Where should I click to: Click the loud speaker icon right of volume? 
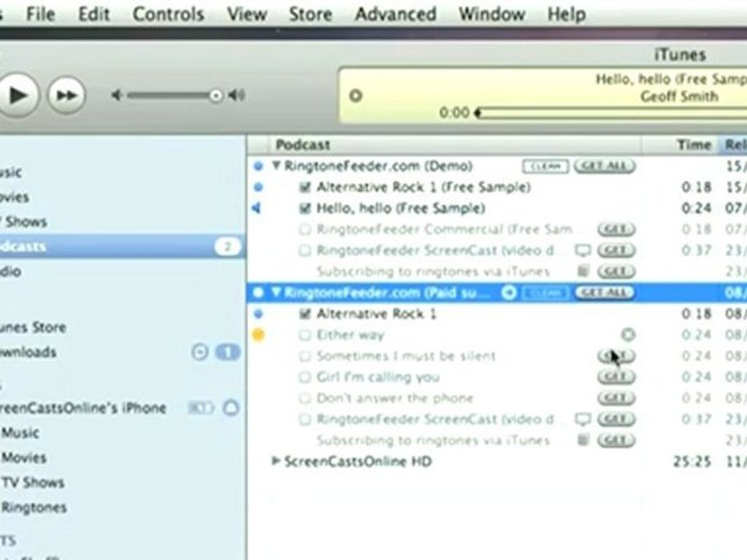[x=237, y=96]
